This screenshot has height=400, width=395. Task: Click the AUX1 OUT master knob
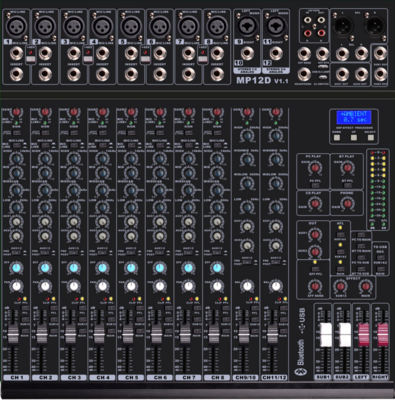click(x=315, y=235)
